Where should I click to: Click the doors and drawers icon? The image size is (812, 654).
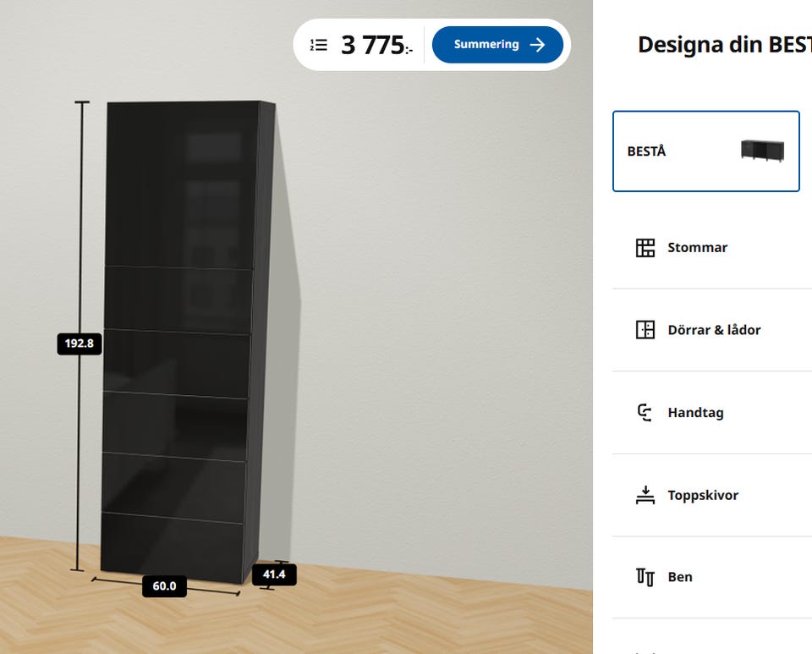tap(645, 330)
